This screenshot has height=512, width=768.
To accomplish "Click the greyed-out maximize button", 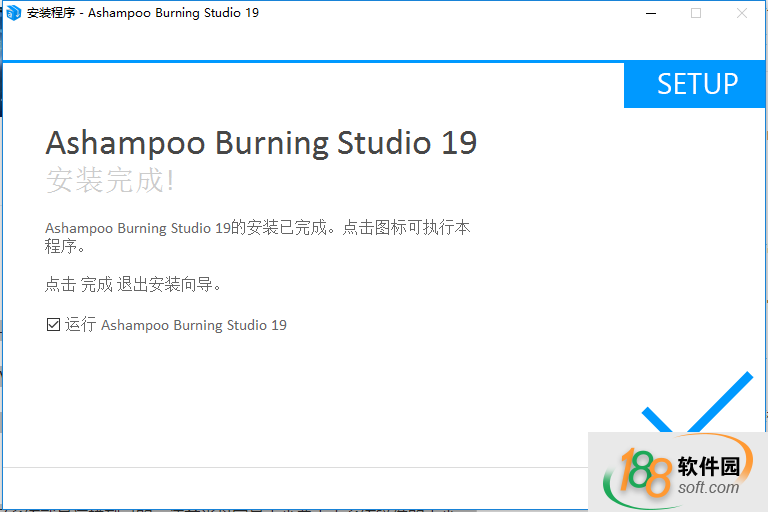I will point(696,13).
